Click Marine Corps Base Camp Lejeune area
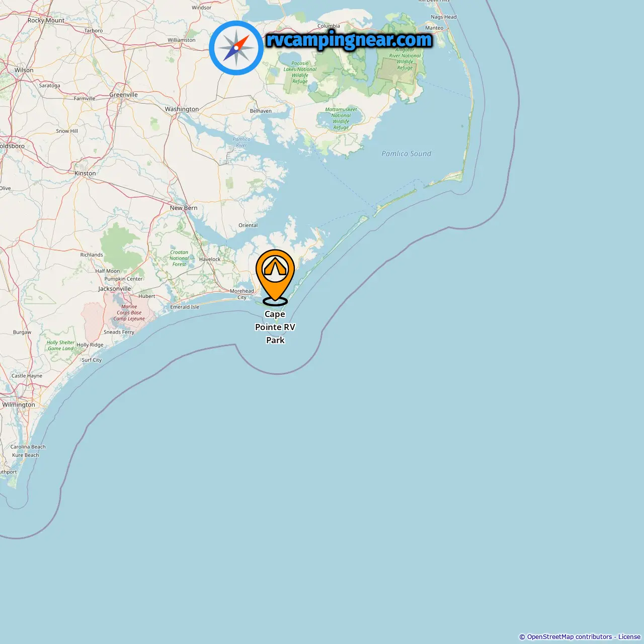The width and height of the screenshot is (644, 644). 129,312
